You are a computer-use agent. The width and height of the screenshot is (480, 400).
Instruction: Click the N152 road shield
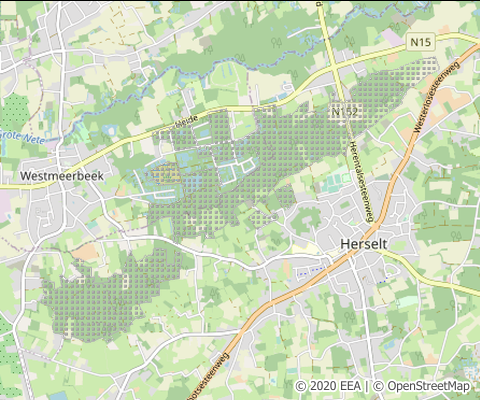pyautogui.click(x=345, y=112)
